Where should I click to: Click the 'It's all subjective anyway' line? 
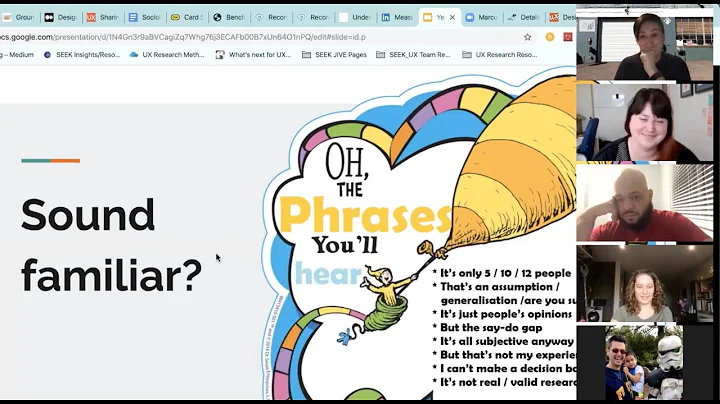[503, 342]
